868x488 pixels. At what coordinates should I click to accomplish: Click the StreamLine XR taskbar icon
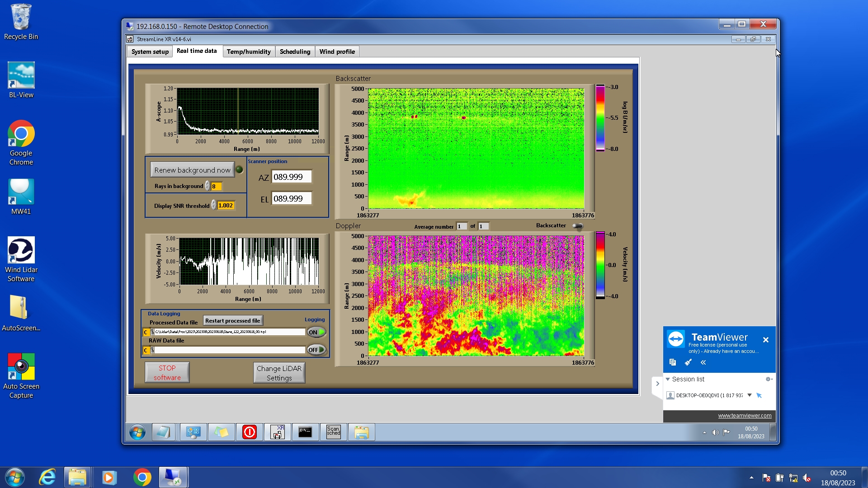[x=277, y=432]
